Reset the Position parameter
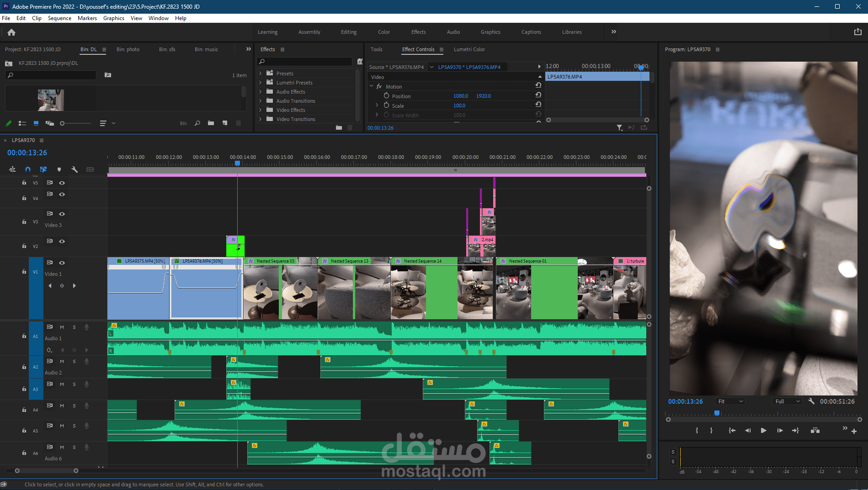The width and height of the screenshot is (868, 490). (538, 95)
